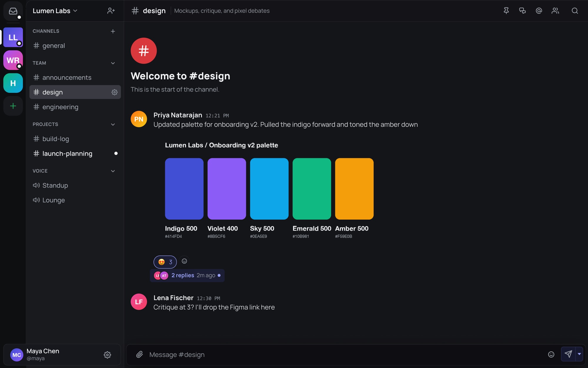Add a new workspace with plus button
The height and width of the screenshot is (368, 588).
pyautogui.click(x=13, y=106)
